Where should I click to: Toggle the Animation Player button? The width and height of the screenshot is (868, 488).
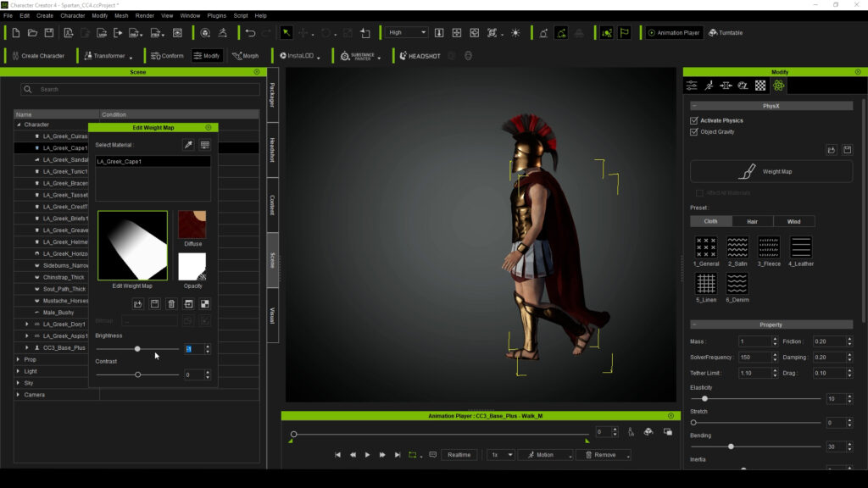pyautogui.click(x=674, y=33)
